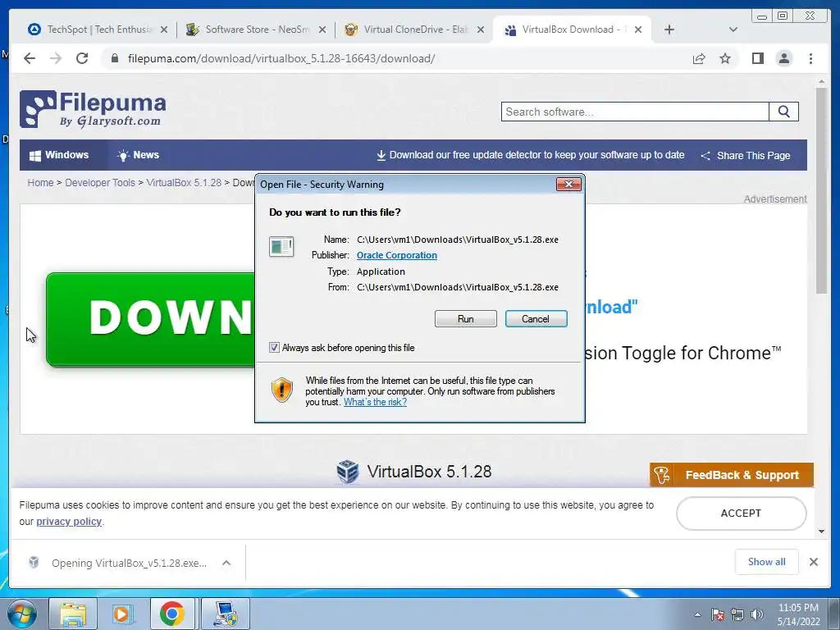Open the tab search dropdown arrow

(733, 30)
